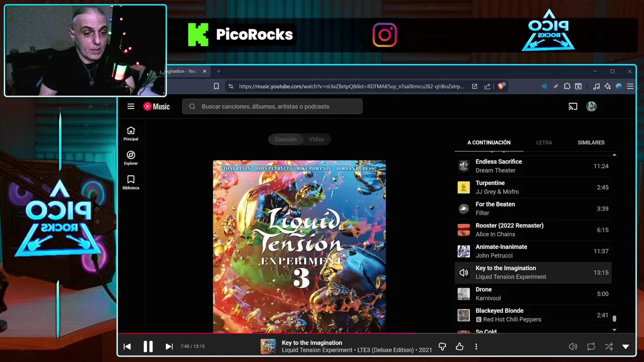Switch to Video mode
Screen dimensions: 644x362
click(316, 139)
